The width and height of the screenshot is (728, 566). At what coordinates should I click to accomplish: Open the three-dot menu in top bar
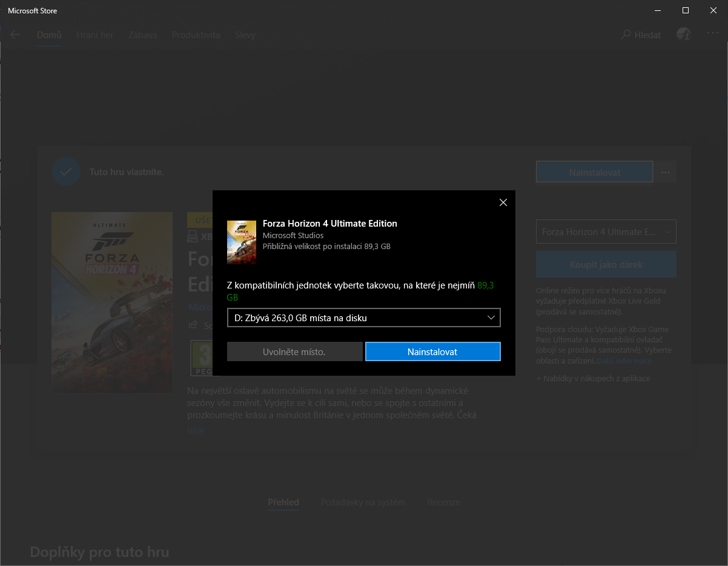pyautogui.click(x=712, y=34)
